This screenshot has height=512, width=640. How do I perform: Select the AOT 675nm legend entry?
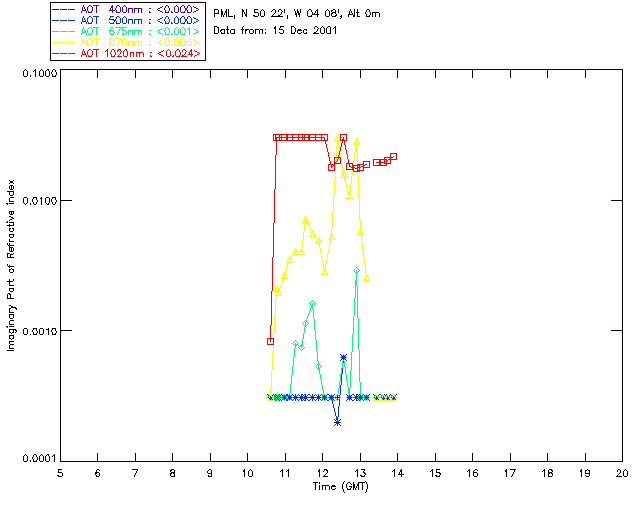126,31
